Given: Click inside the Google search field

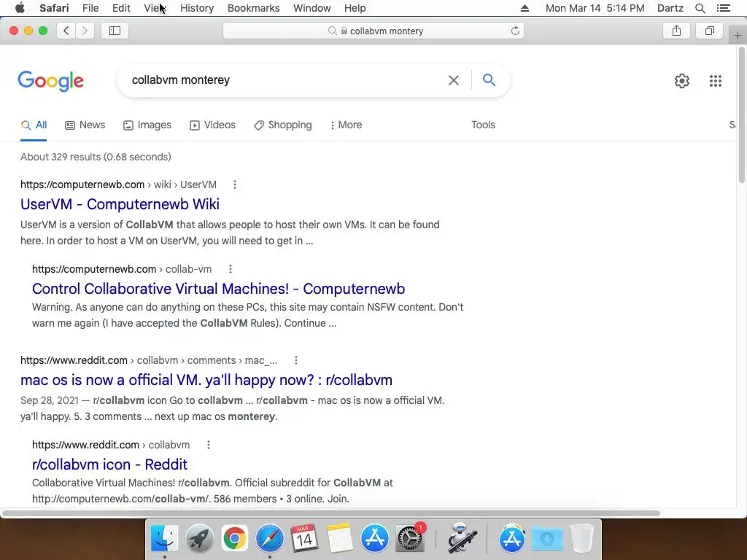Looking at the screenshot, I should [x=286, y=80].
